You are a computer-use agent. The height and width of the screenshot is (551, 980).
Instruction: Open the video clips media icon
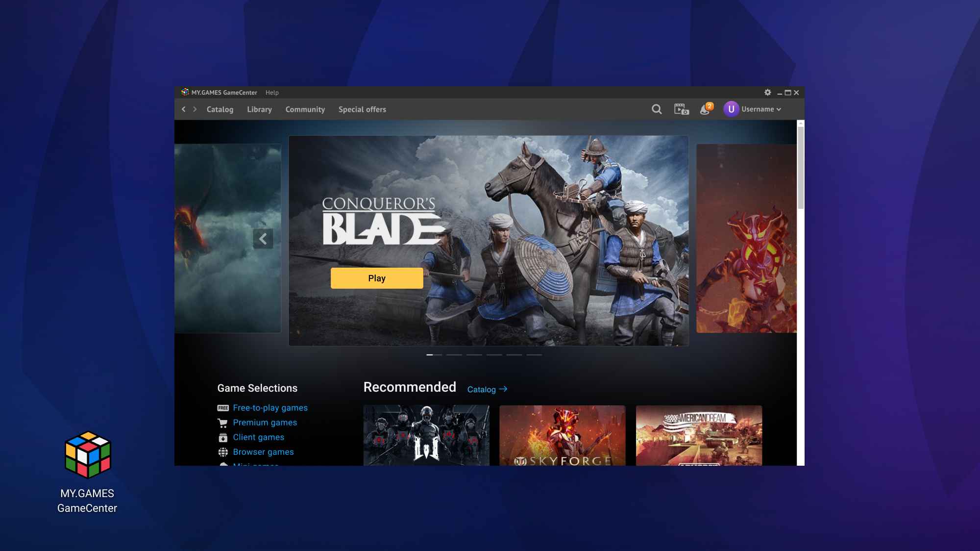[681, 109]
